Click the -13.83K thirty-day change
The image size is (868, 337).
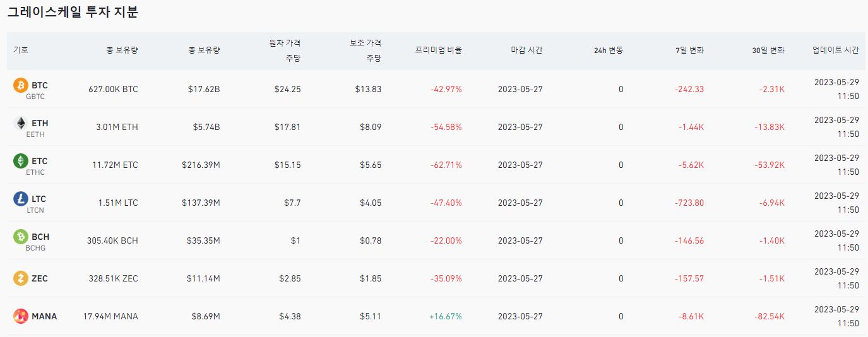[x=770, y=127]
